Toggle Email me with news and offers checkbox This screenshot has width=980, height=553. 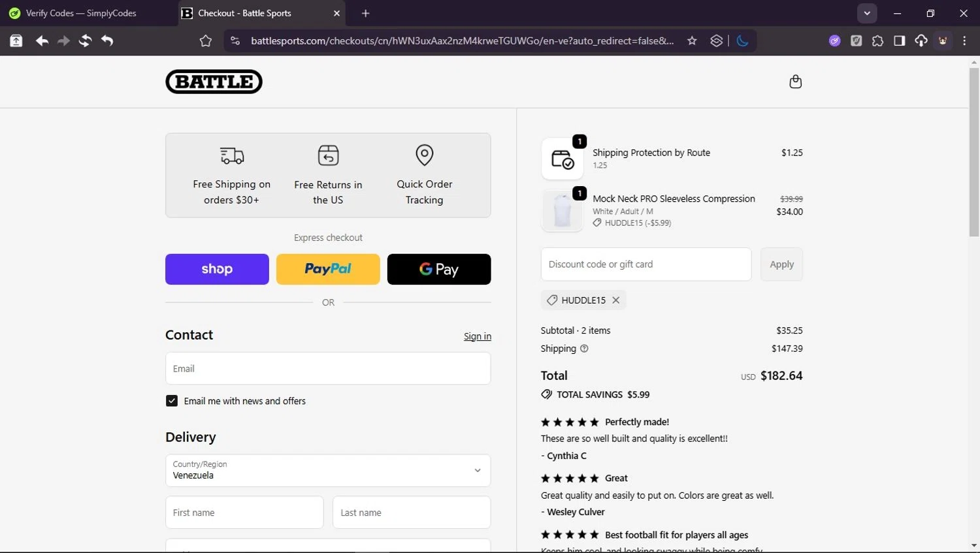tap(172, 401)
